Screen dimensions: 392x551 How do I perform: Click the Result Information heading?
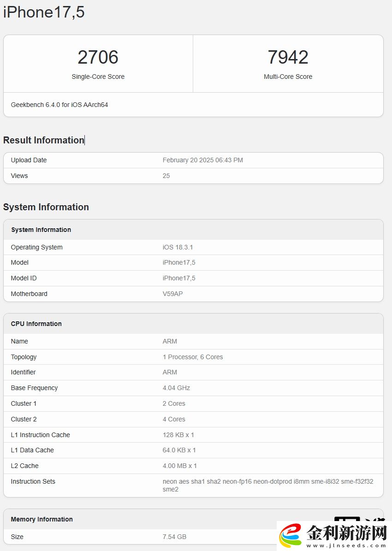pyautogui.click(x=44, y=140)
